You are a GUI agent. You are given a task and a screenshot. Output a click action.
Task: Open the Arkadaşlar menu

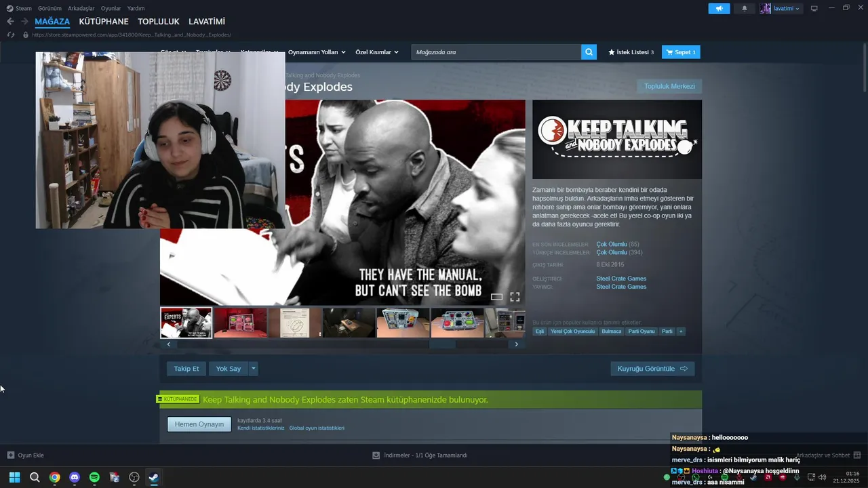click(81, 8)
